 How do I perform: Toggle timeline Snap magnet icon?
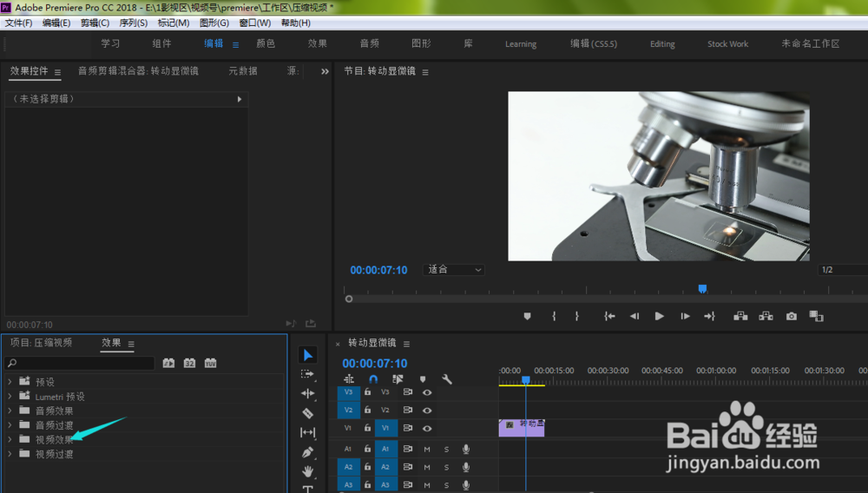tap(373, 379)
